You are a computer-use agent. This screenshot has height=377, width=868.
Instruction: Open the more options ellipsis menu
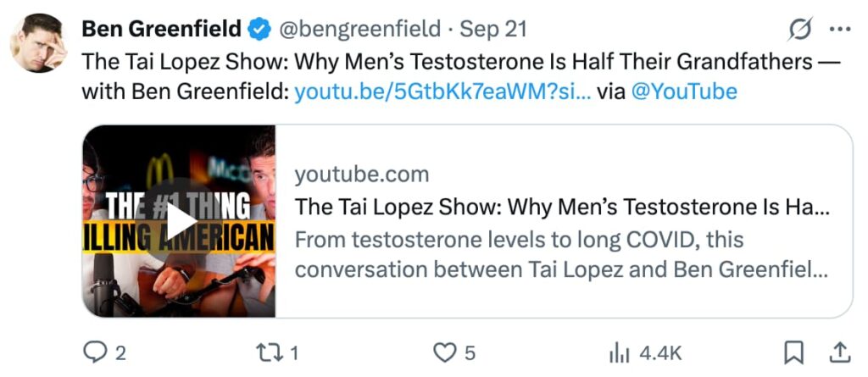838,30
